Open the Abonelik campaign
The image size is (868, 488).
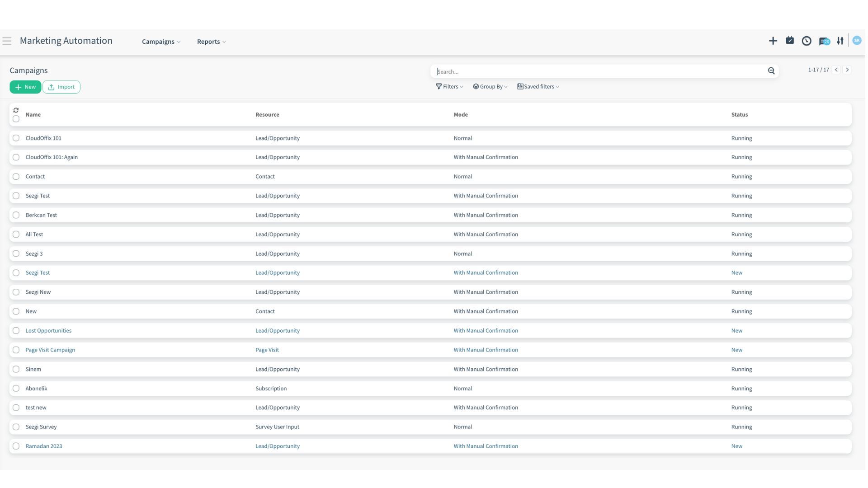click(x=430, y=389)
